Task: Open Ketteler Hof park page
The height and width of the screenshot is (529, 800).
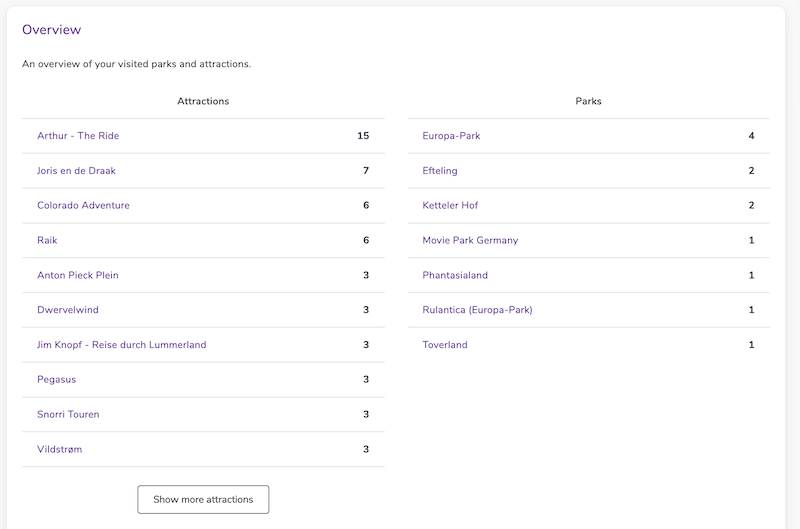Action: [450, 205]
